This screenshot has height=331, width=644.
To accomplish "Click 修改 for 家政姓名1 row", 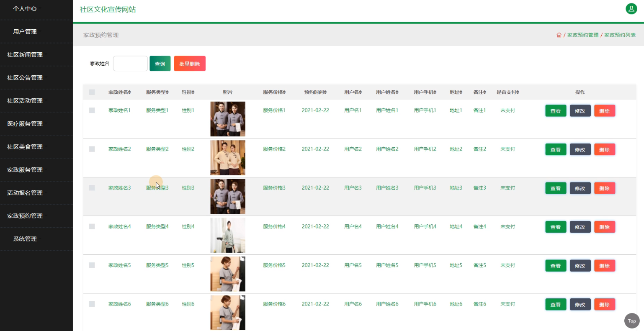I will click(x=580, y=111).
